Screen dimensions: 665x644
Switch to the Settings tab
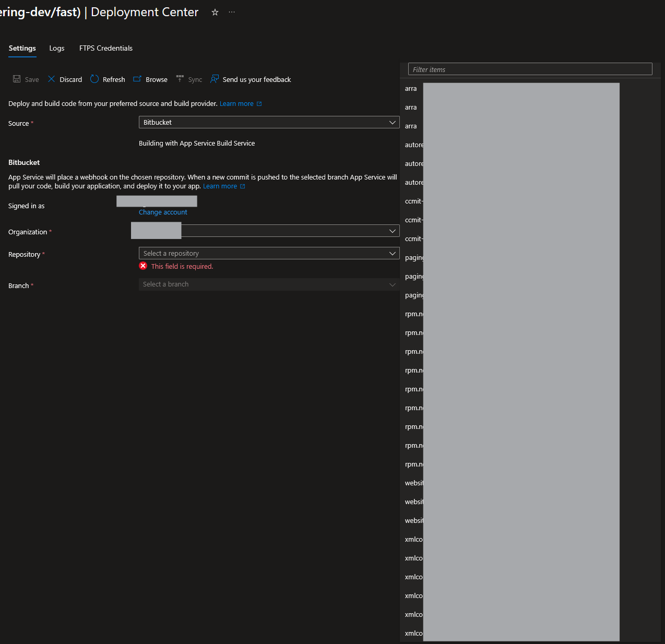[x=22, y=48]
